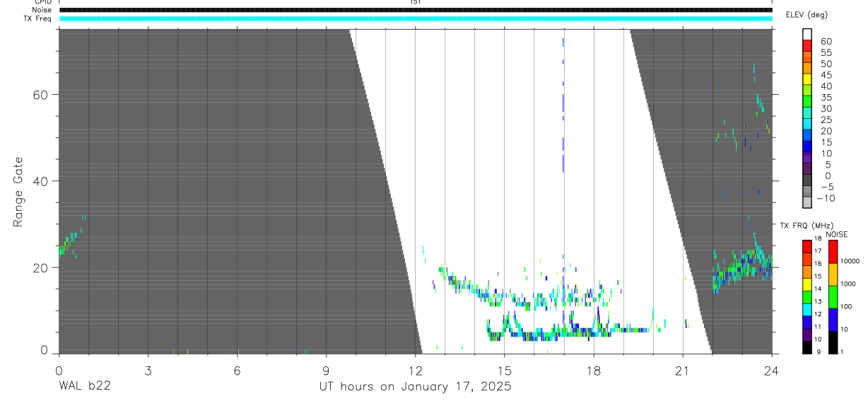868x401 pixels.
Task: Click x-axis tick label '6'
Action: pos(237,371)
